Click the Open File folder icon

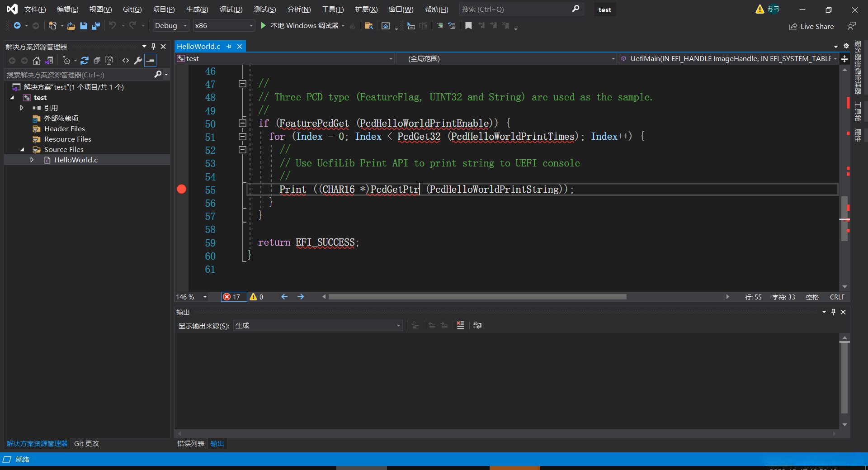coord(71,26)
